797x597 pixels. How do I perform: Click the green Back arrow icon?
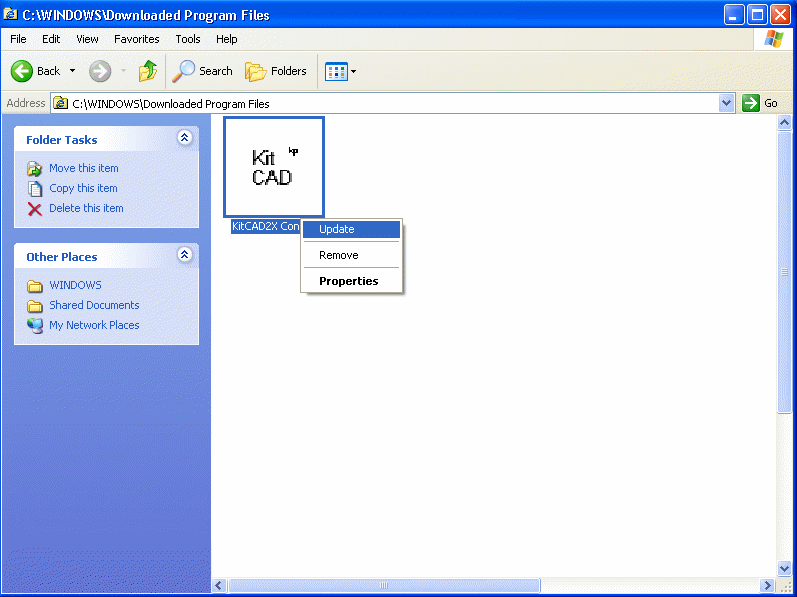(22, 71)
